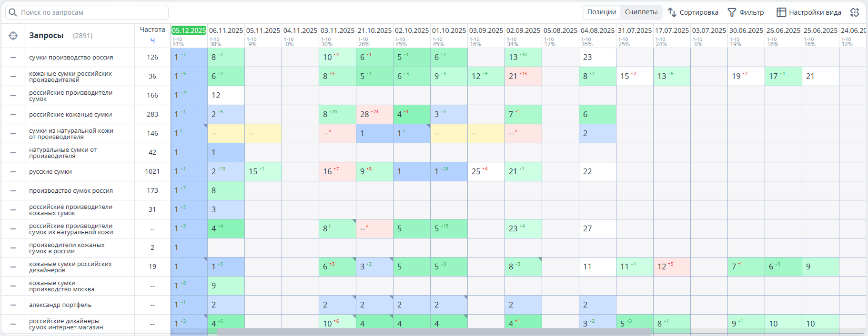Click the minus icon for 'кожаные сумки производство москва'
This screenshot has width=868, height=336.
click(13, 286)
